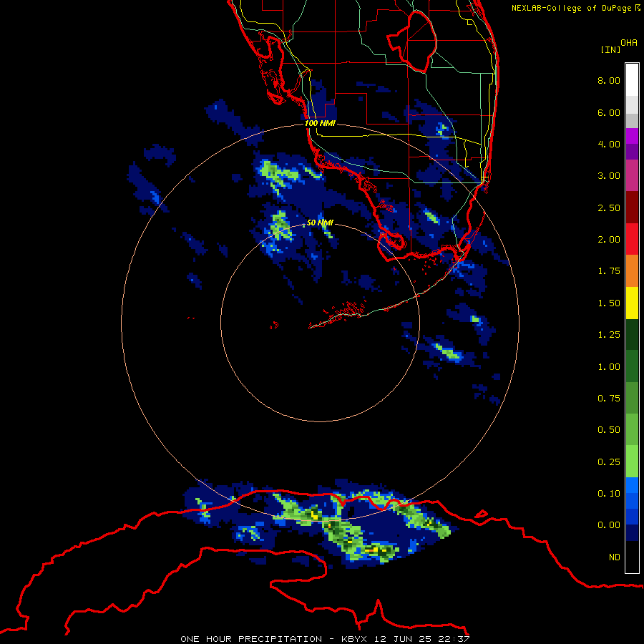This screenshot has width=644, height=644.
Task: Select the yellow legend swatch
Action: [632, 303]
